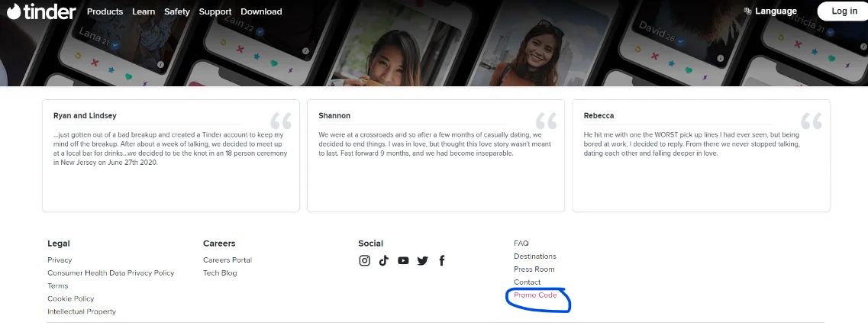This screenshot has width=868, height=329.
Task: Open Instagram social icon
Action: (364, 260)
